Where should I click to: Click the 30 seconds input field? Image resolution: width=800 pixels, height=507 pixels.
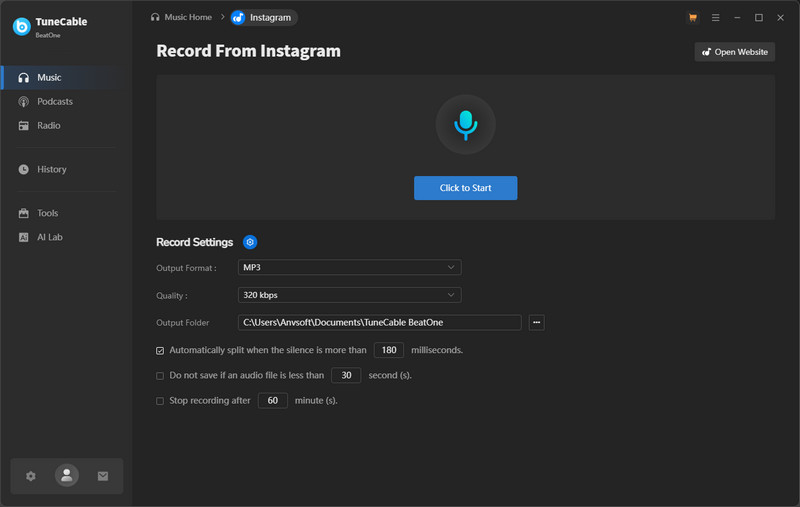click(346, 375)
